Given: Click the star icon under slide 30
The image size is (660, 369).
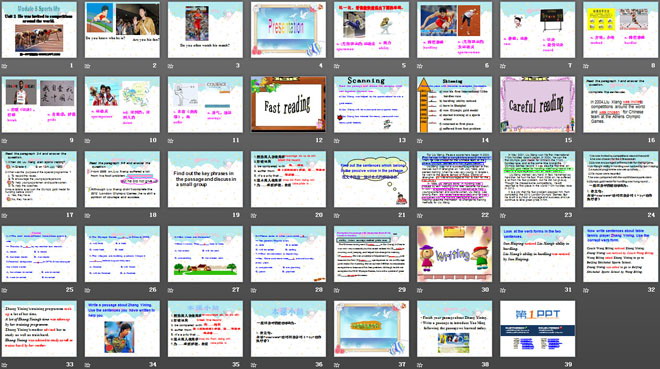Looking at the screenshot, I should tap(420, 290).
